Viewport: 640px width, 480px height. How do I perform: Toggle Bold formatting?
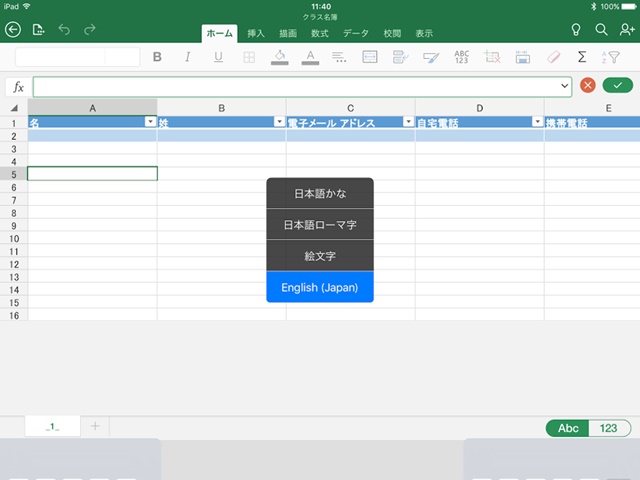tap(157, 57)
